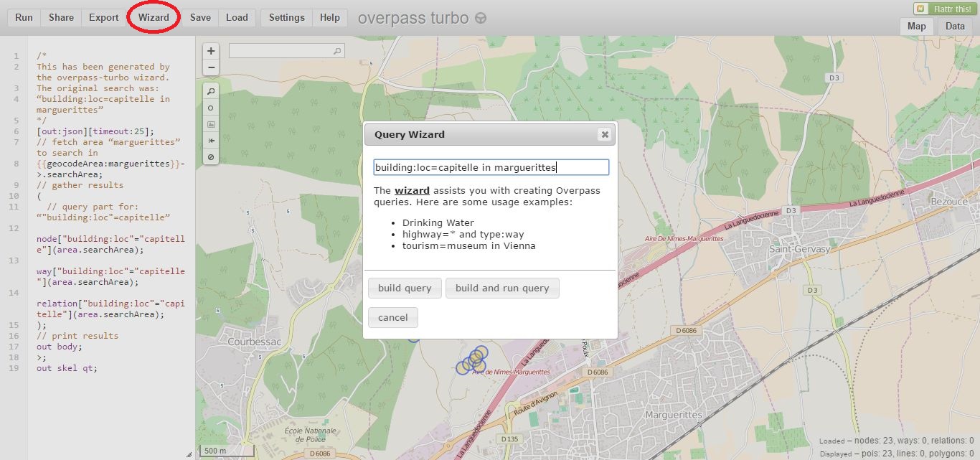980x460 pixels.
Task: Click the '// print results' comment line
Action: pyautogui.click(x=77, y=336)
